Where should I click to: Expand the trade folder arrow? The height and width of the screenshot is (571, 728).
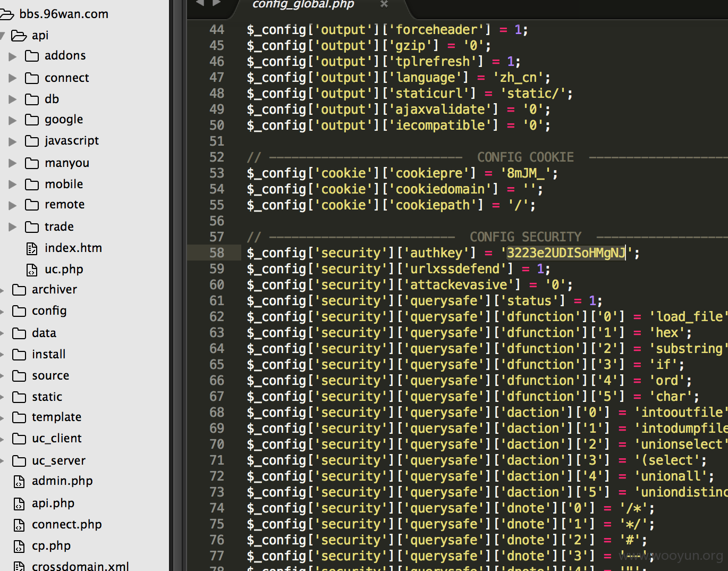(12, 227)
